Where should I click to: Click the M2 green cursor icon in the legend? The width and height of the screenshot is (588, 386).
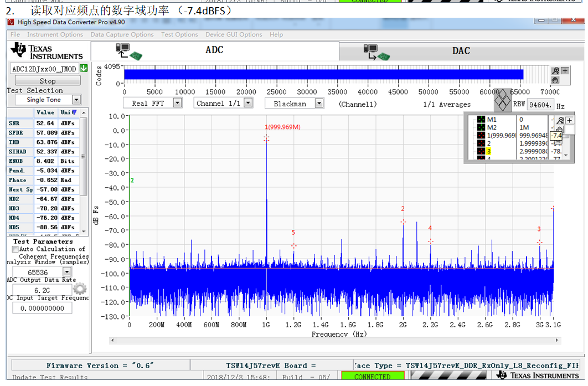pyautogui.click(x=481, y=127)
